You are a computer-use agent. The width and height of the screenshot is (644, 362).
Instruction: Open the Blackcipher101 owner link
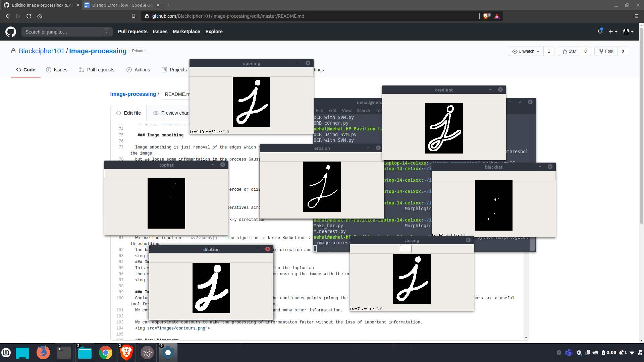click(42, 51)
